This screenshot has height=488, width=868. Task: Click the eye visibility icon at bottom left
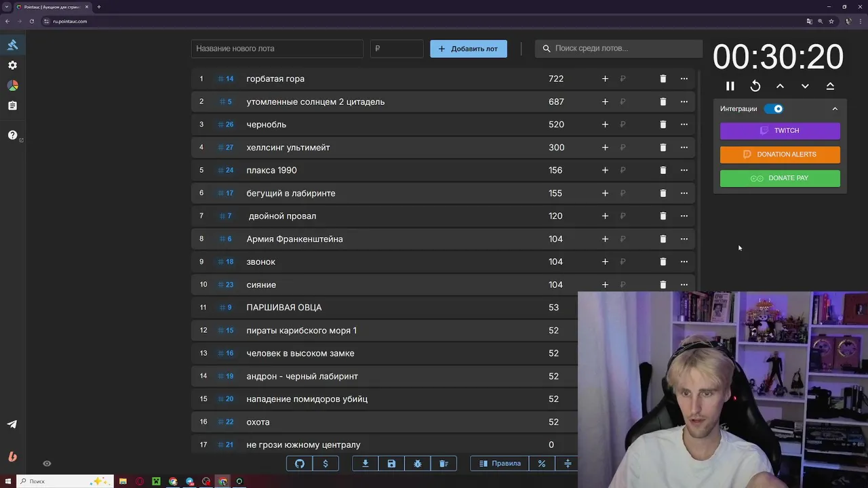point(47,464)
